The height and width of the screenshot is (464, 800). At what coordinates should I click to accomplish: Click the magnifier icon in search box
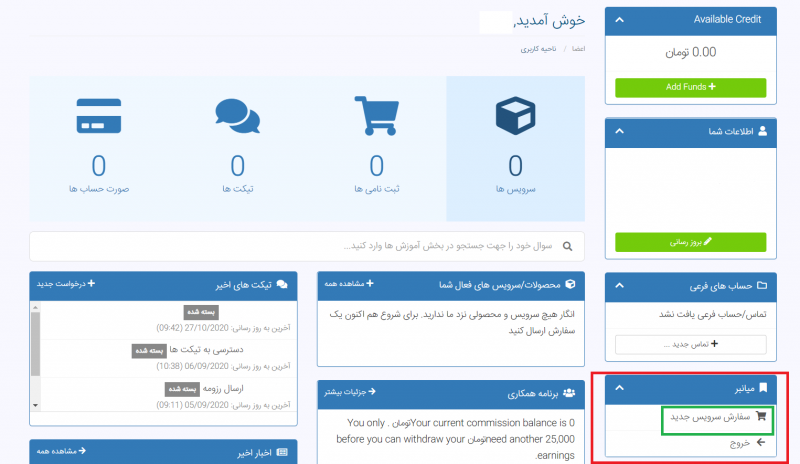(568, 246)
